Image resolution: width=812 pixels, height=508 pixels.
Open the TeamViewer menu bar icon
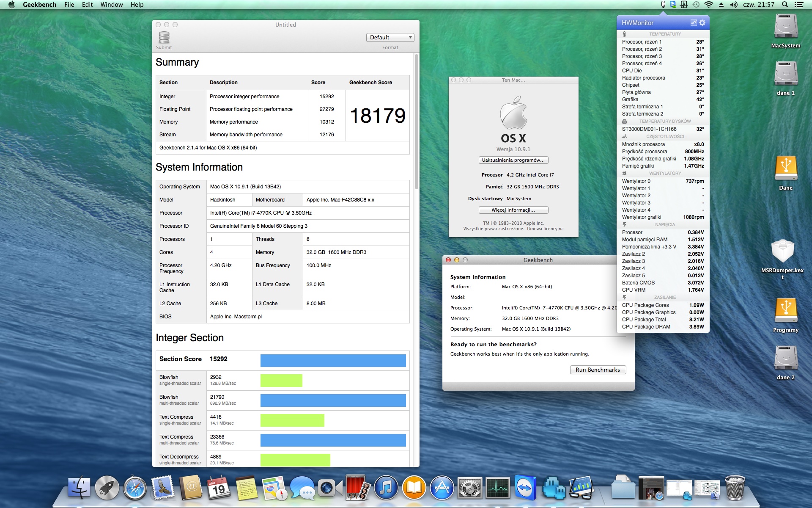pos(673,5)
